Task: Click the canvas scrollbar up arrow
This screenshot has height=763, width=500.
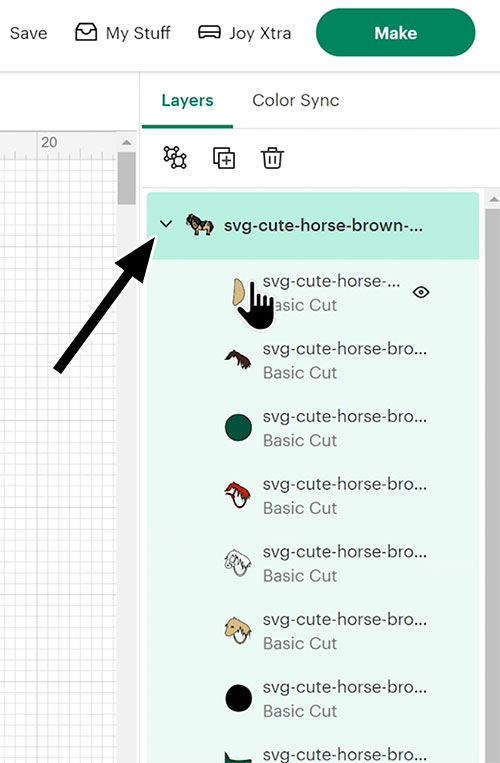Action: 126,142
